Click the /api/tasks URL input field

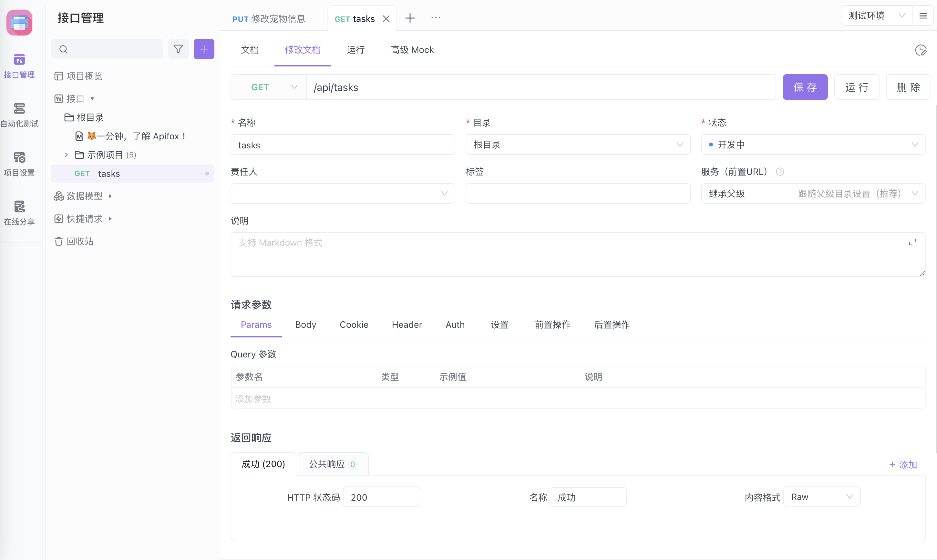click(540, 87)
